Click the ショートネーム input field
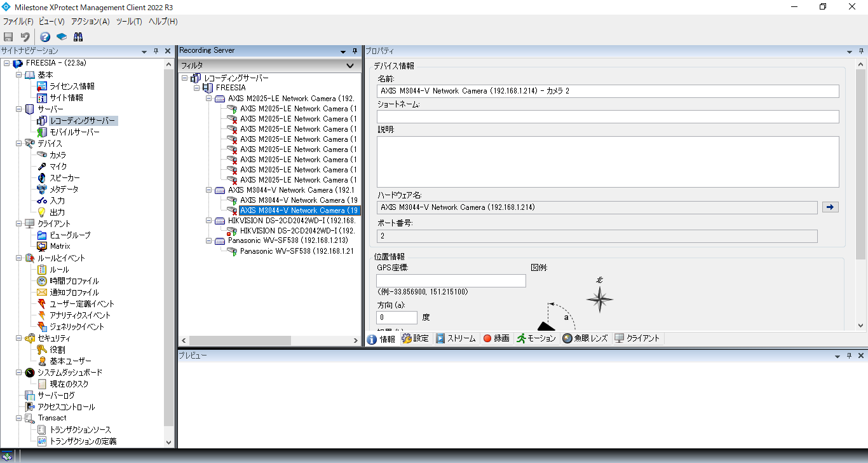The width and height of the screenshot is (868, 463). coord(607,116)
